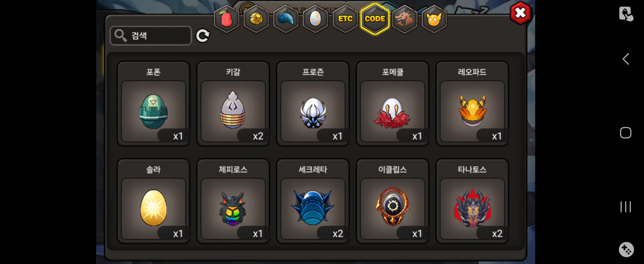Tap the Android back arrow
This screenshot has width=644, height=264.
(x=625, y=59)
